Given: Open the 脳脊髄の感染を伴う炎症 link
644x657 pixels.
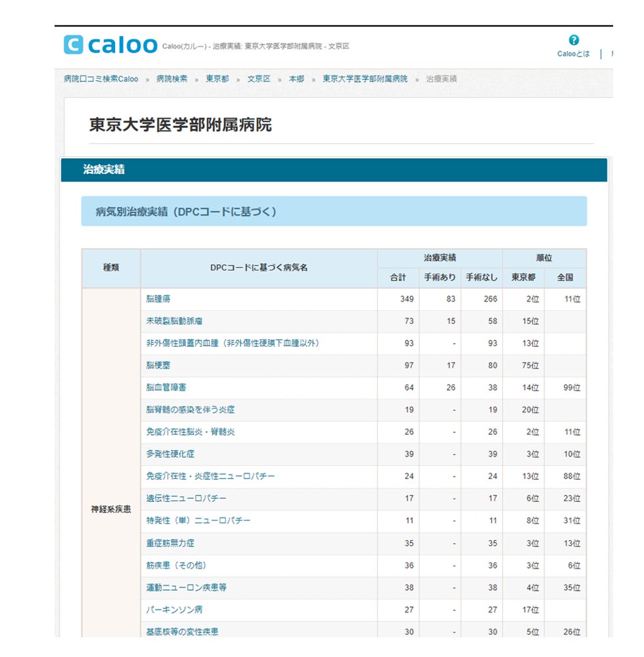Looking at the screenshot, I should pos(190,410).
